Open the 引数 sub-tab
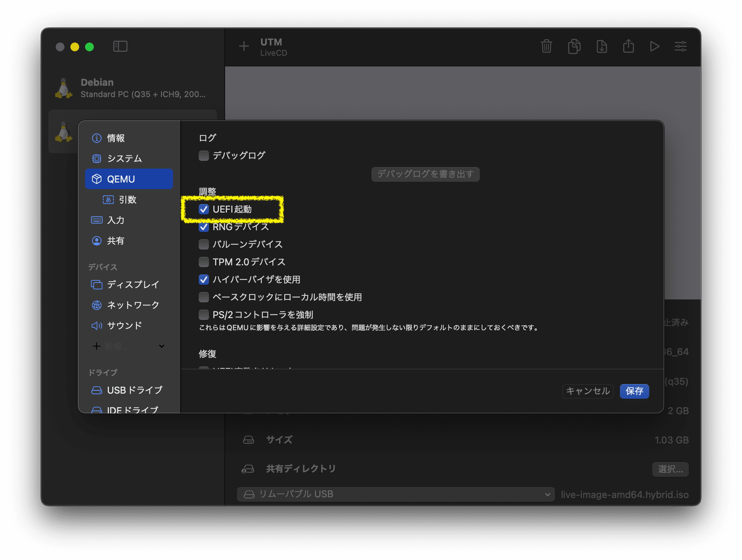This screenshot has width=742, height=560. (129, 199)
